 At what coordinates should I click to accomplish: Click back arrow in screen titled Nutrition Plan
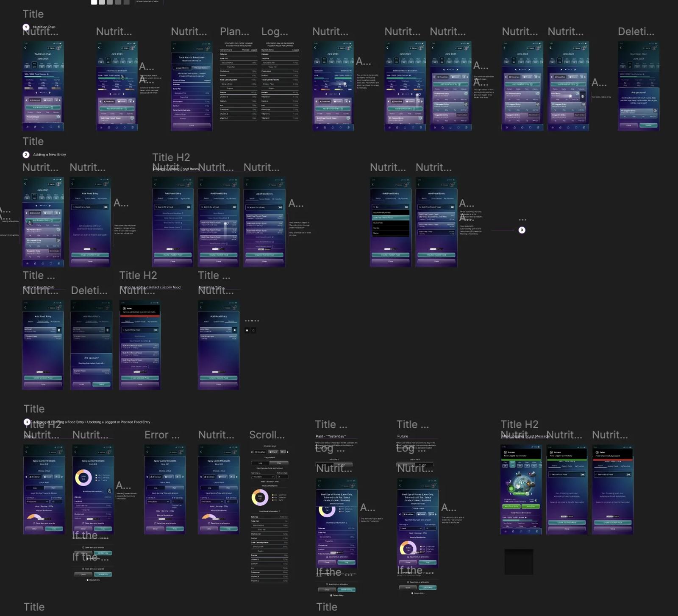coord(25,48)
